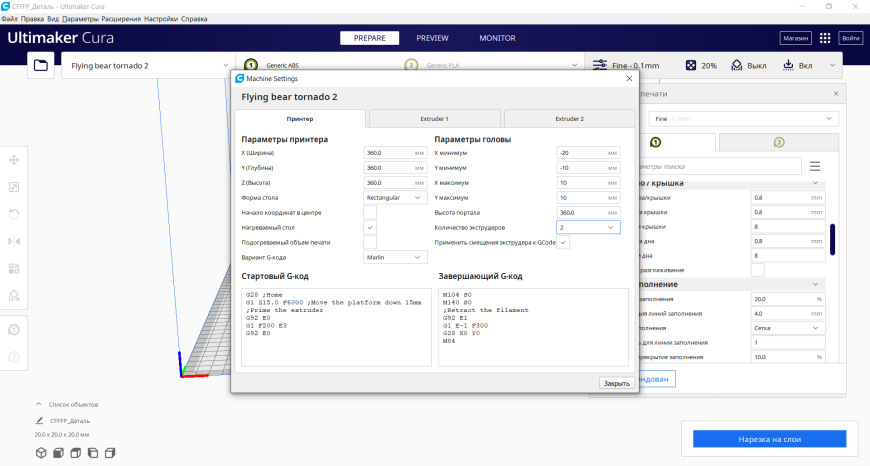Click the open file folder icon
This screenshot has width=870, height=466.
pyautogui.click(x=41, y=66)
